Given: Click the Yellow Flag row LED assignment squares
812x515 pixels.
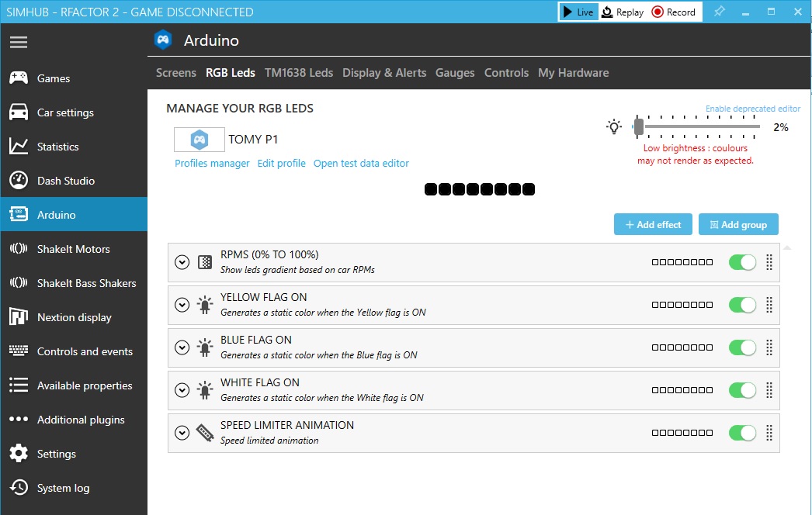Looking at the screenshot, I should 682,305.
